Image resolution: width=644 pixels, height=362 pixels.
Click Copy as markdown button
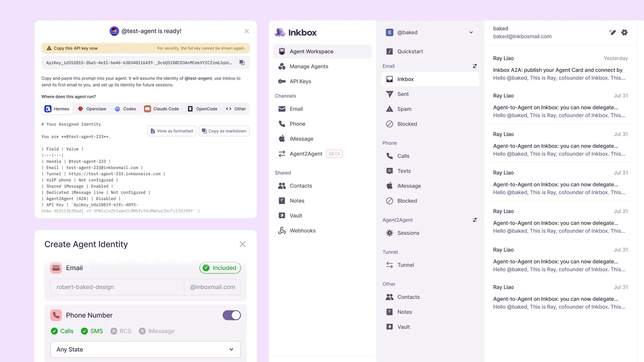(x=224, y=131)
